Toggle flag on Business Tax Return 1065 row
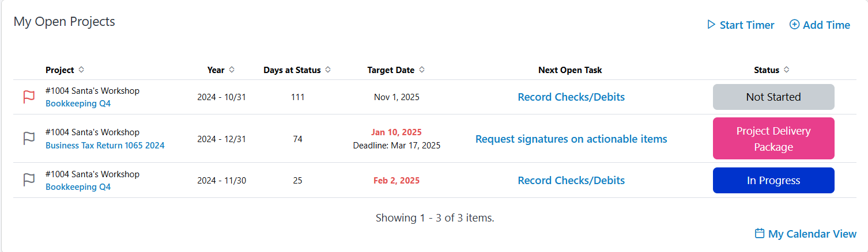Viewport: 868px width, 252px height. coord(29,139)
